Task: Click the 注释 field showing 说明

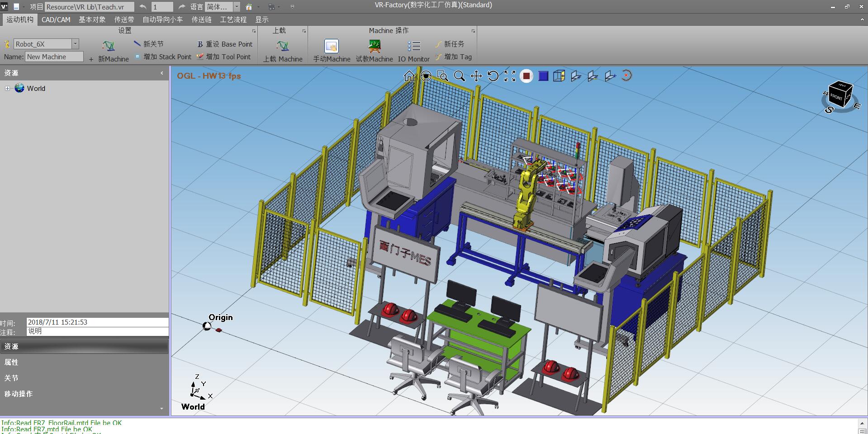Action: tap(97, 331)
